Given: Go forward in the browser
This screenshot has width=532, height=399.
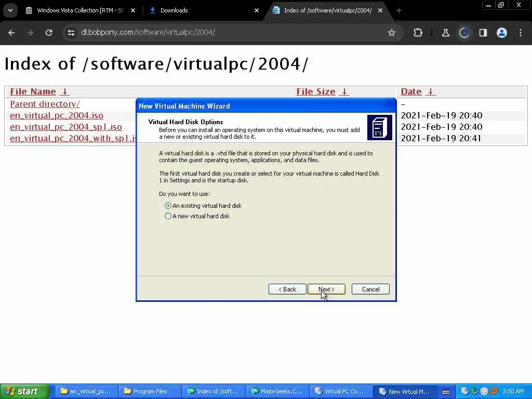Looking at the screenshot, I should click(30, 33).
